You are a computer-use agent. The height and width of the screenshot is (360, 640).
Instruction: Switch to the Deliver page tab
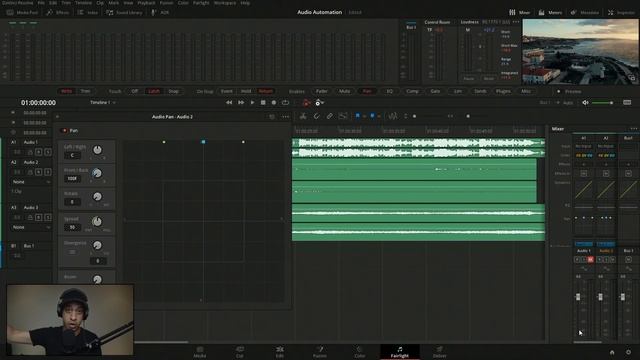[x=440, y=352]
